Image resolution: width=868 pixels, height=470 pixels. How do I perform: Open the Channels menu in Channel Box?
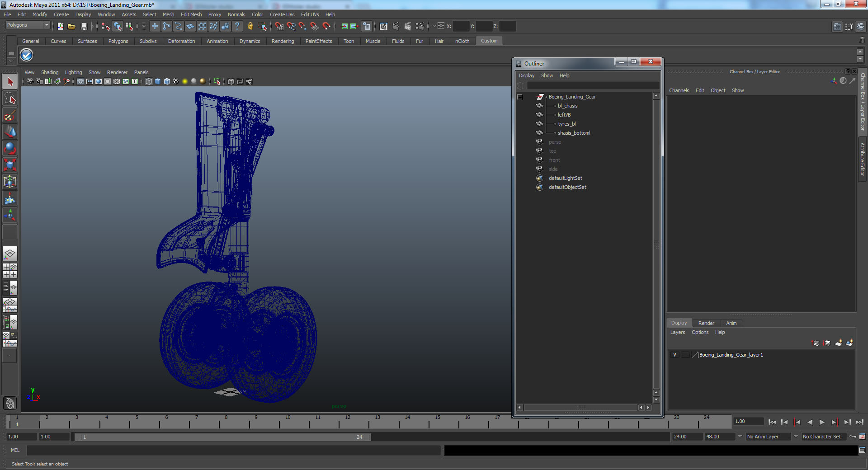679,90
